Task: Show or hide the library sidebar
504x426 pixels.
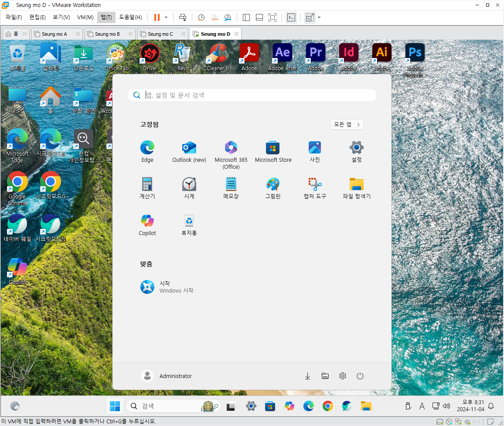Action: coord(246,17)
